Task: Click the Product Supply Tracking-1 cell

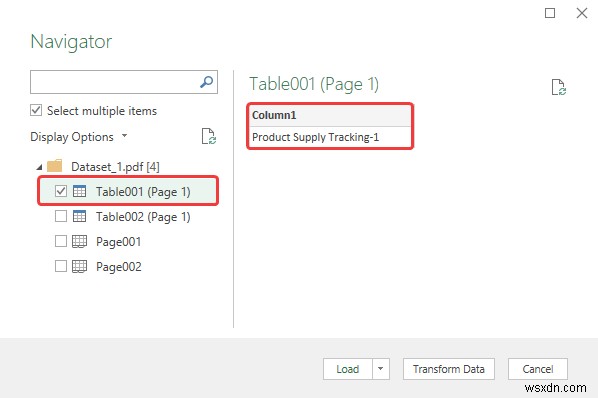Action: pos(330,137)
